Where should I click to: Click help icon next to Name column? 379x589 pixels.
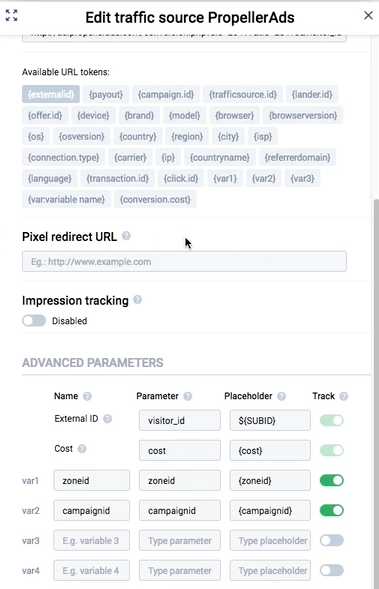point(87,396)
